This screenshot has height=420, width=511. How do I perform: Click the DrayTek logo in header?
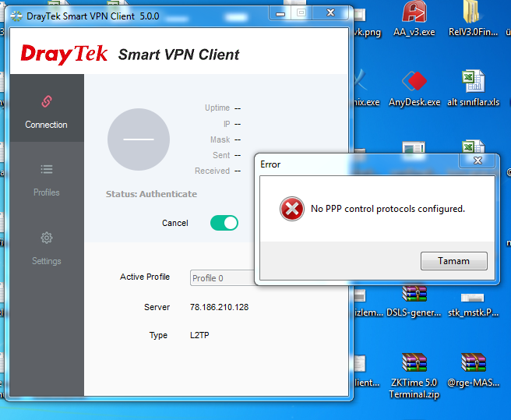click(64, 54)
